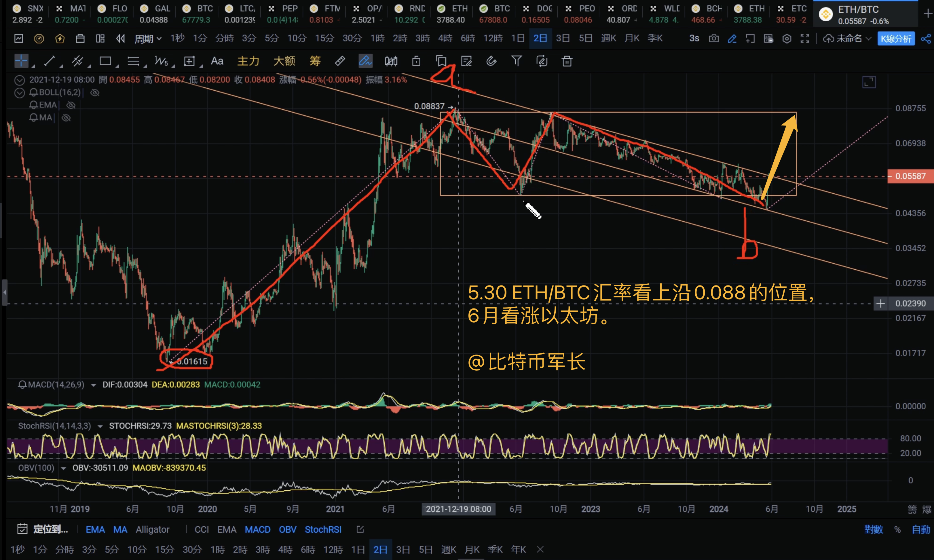Viewport: 934px width, 560px height.
Task: Open the multi-chart layout icon
Action: (100, 39)
